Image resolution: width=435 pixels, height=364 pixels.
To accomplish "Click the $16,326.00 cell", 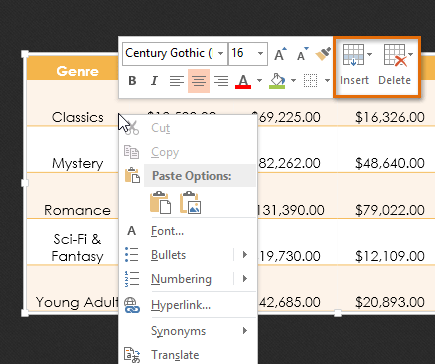I will (390, 117).
